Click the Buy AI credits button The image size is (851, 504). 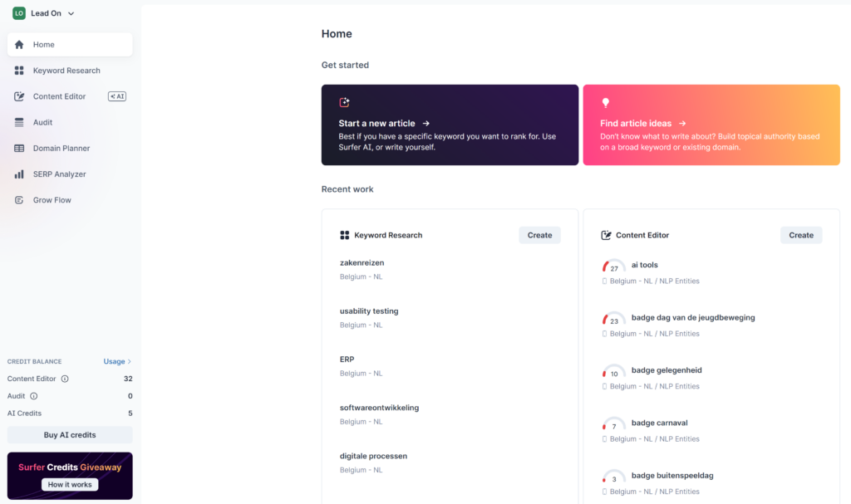coord(70,435)
